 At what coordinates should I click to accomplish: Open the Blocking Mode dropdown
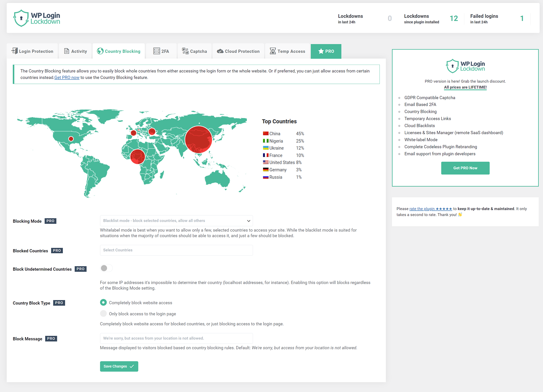(x=176, y=221)
